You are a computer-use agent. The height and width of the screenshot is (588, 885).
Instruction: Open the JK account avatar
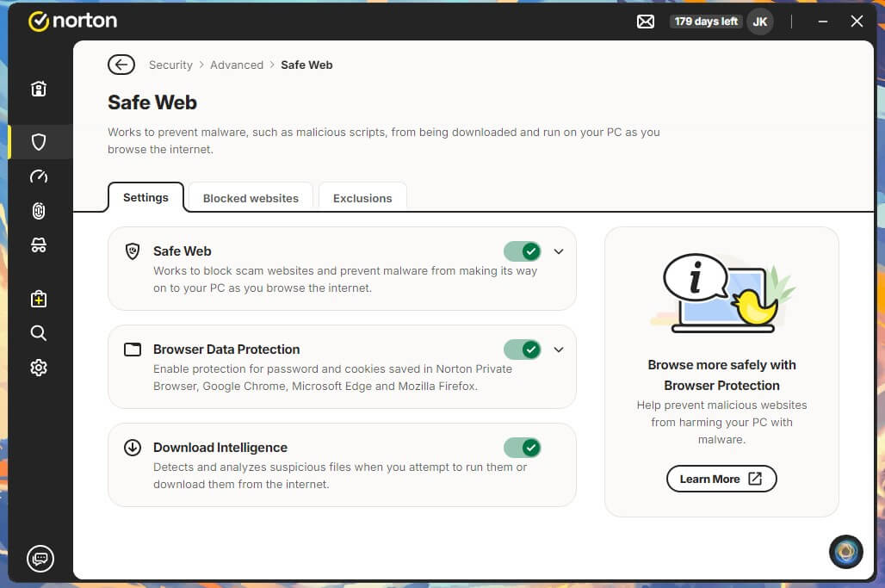click(759, 22)
